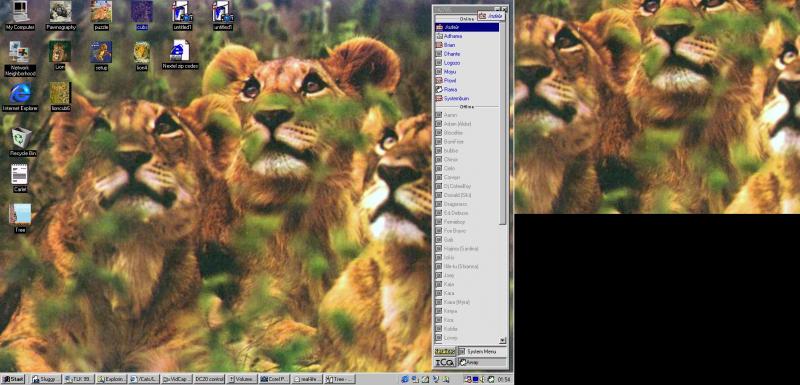Switch to the Tree taskbar window
Image resolution: width=800 pixels, height=385 pixels.
(340, 379)
